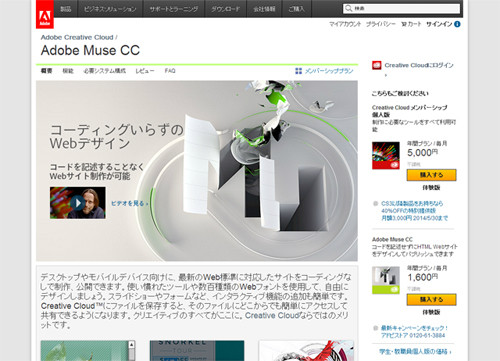Click the Adobe Muse CC sidebar heading
The image size is (500, 361).
click(392, 239)
